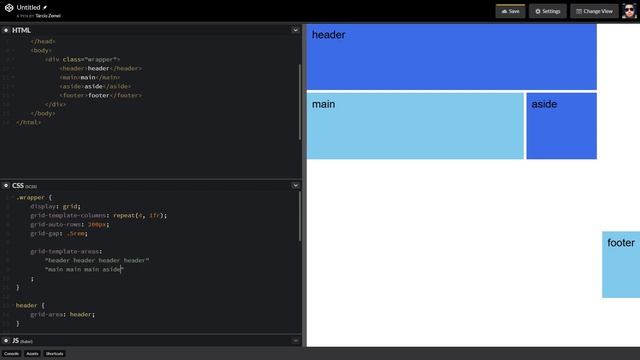The image size is (640, 360).
Task: Click the grid-template-areas line
Action: coord(66,251)
